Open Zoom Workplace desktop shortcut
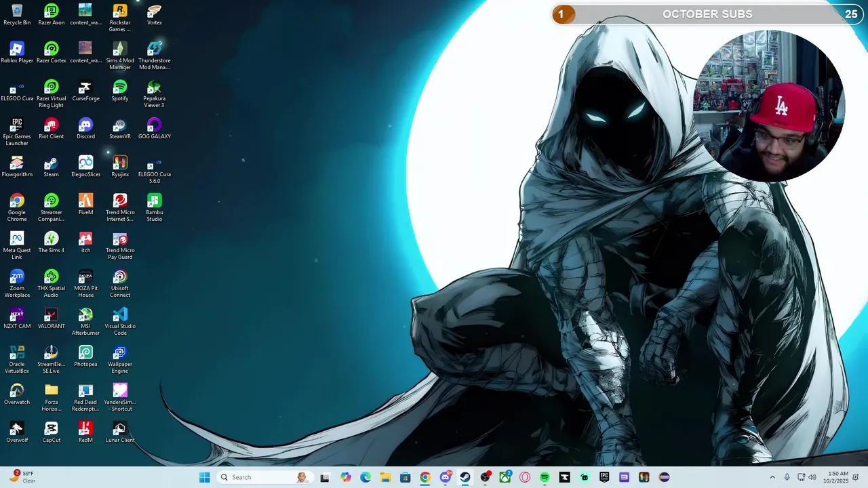Image resolution: width=868 pixels, height=488 pixels. point(17,283)
